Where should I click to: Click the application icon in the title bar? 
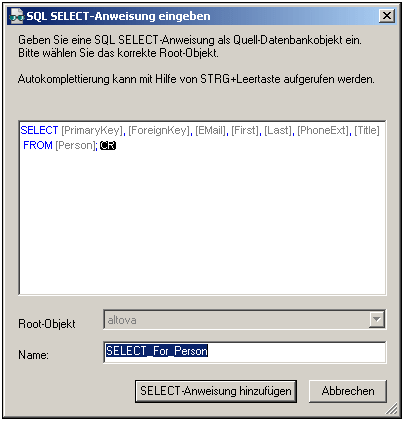16,16
